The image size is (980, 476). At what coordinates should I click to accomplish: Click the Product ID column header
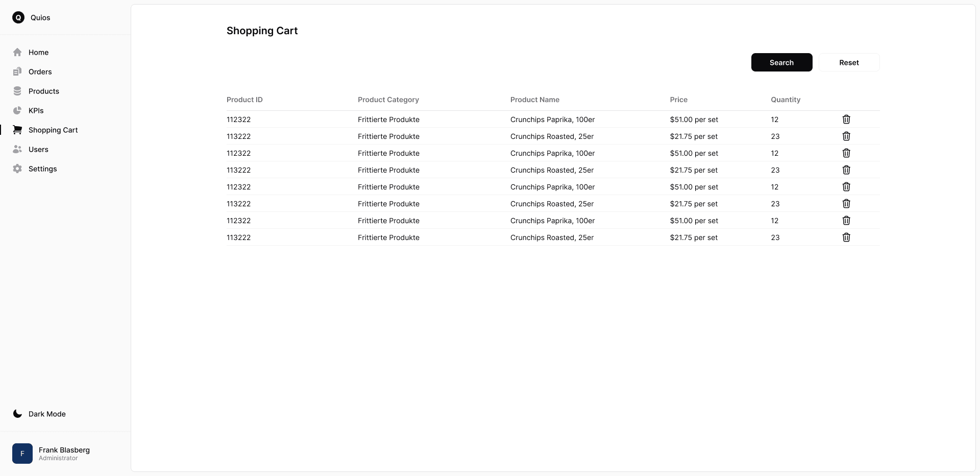click(244, 100)
